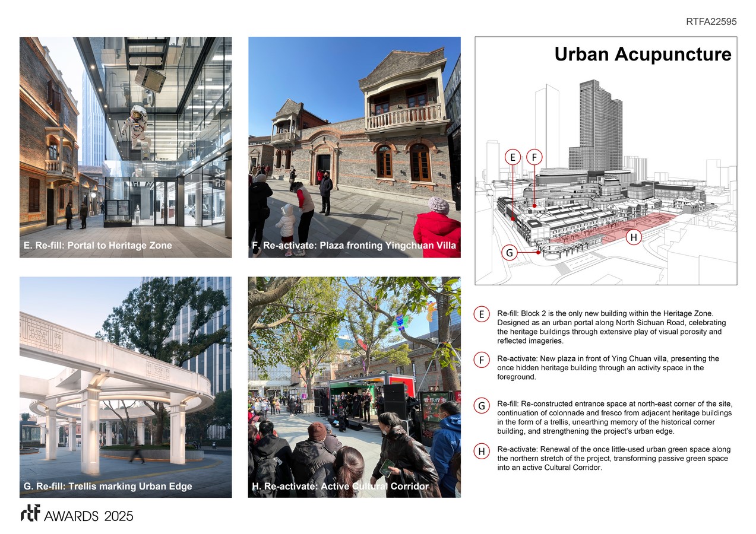756x534 pixels.
Task: Click the circled G marker on the site diagram
Action: [x=509, y=253]
